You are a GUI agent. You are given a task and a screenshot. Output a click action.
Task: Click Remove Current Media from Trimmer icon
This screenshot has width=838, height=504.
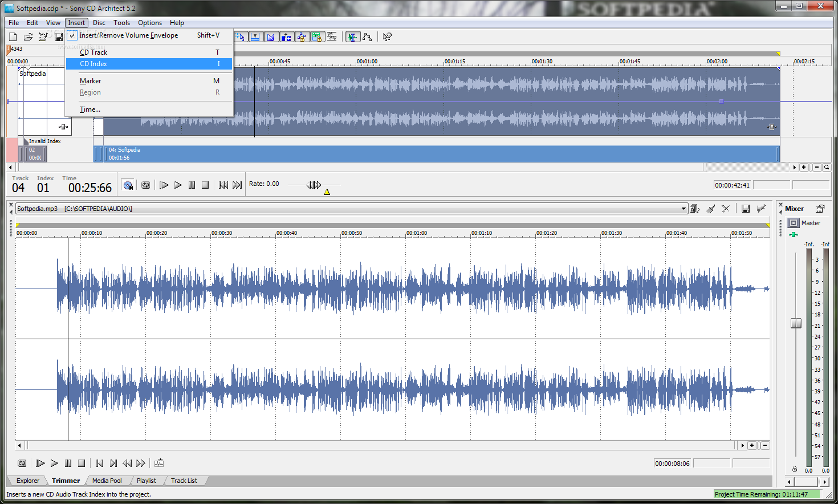[726, 209]
